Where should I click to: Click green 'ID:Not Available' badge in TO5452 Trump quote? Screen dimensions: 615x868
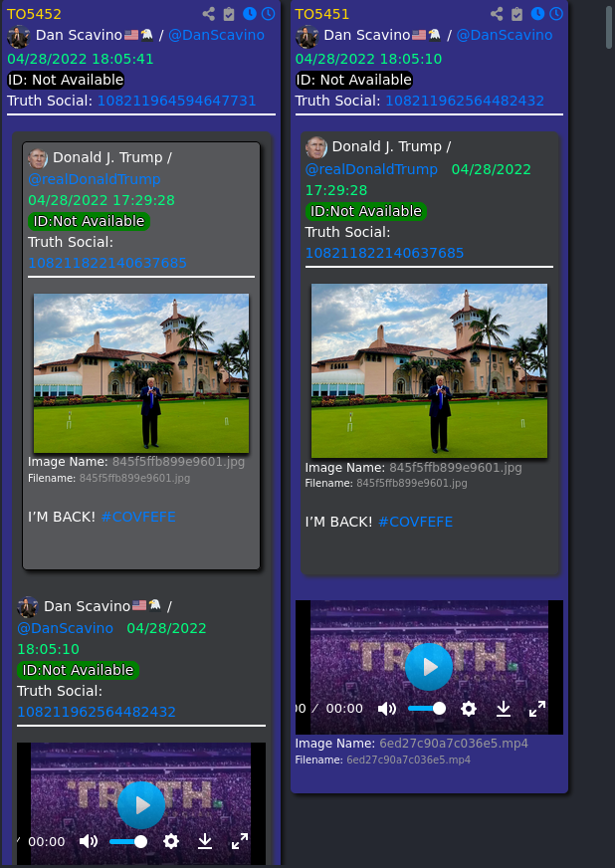click(x=89, y=221)
